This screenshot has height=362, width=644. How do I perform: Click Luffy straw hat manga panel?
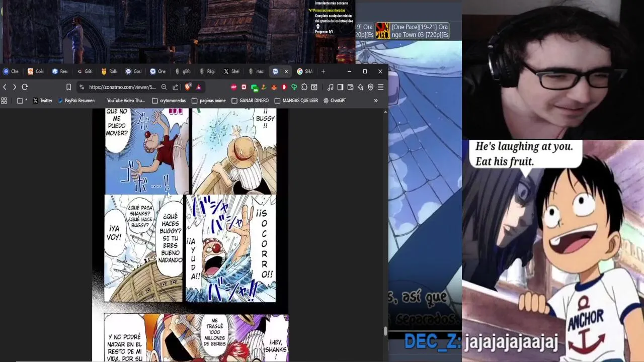click(x=234, y=151)
